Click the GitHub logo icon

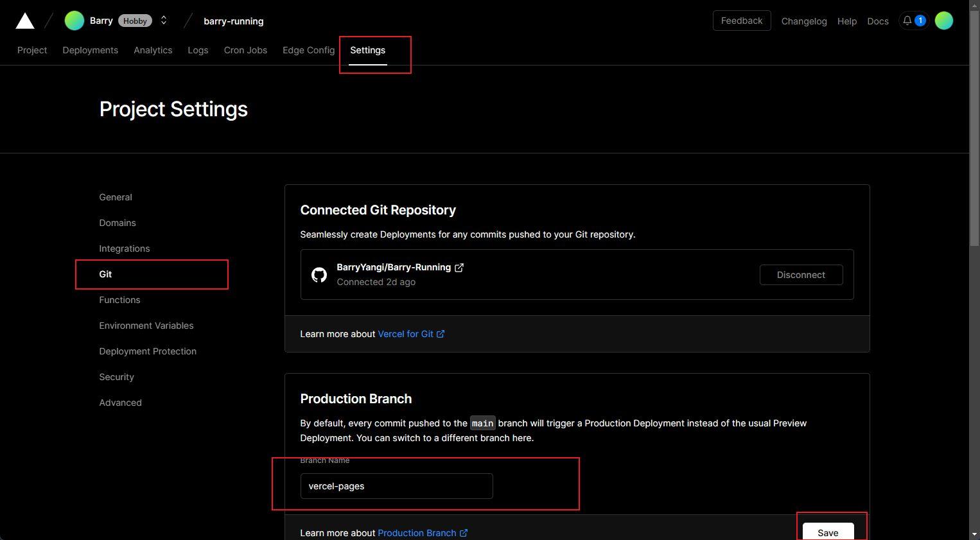point(319,275)
